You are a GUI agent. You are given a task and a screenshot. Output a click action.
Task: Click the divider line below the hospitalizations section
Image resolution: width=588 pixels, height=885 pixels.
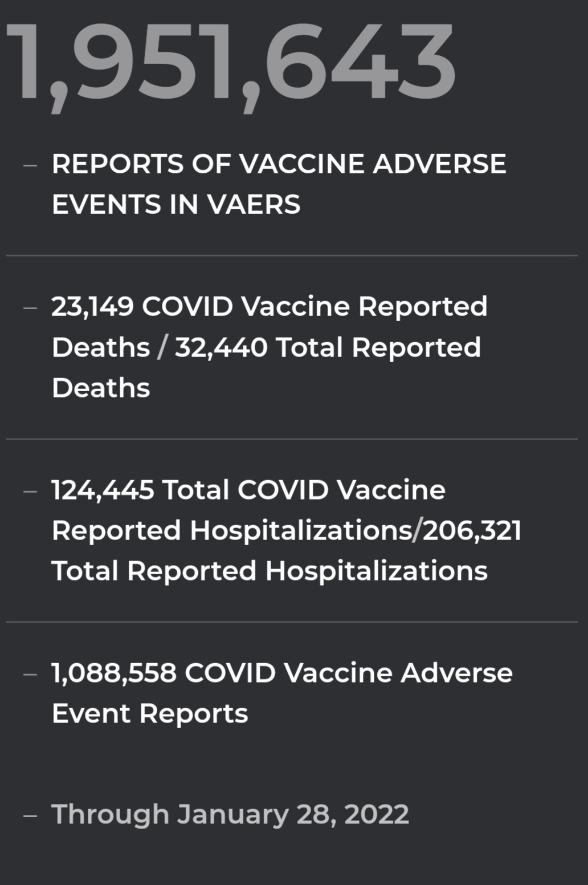click(292, 622)
